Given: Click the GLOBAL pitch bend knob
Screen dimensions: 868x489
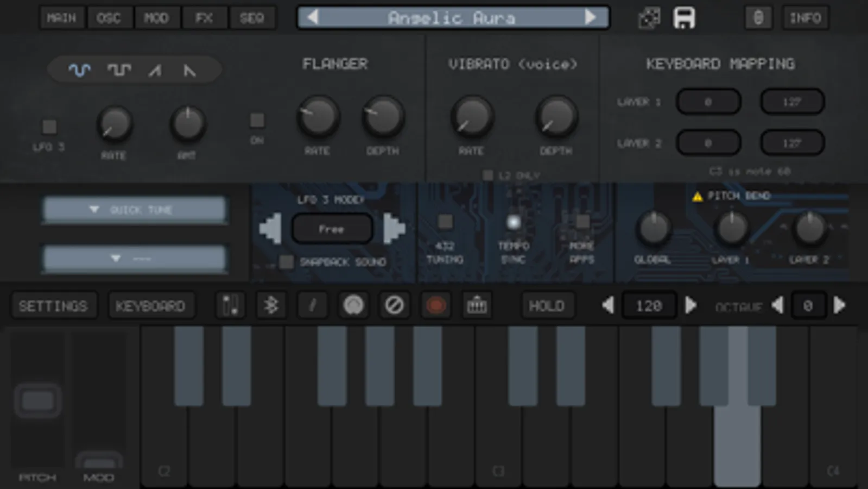Looking at the screenshot, I should tap(654, 229).
